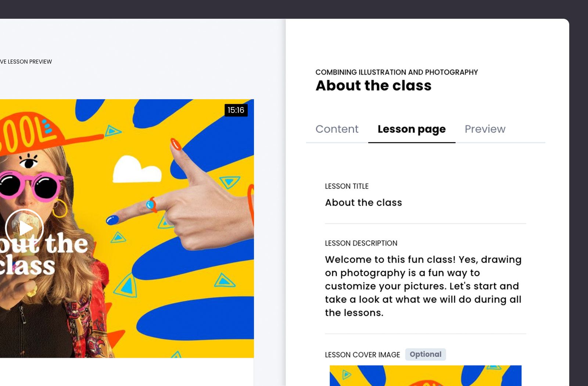Click the 'About the class' panel heading
The width and height of the screenshot is (588, 386).
click(x=373, y=86)
